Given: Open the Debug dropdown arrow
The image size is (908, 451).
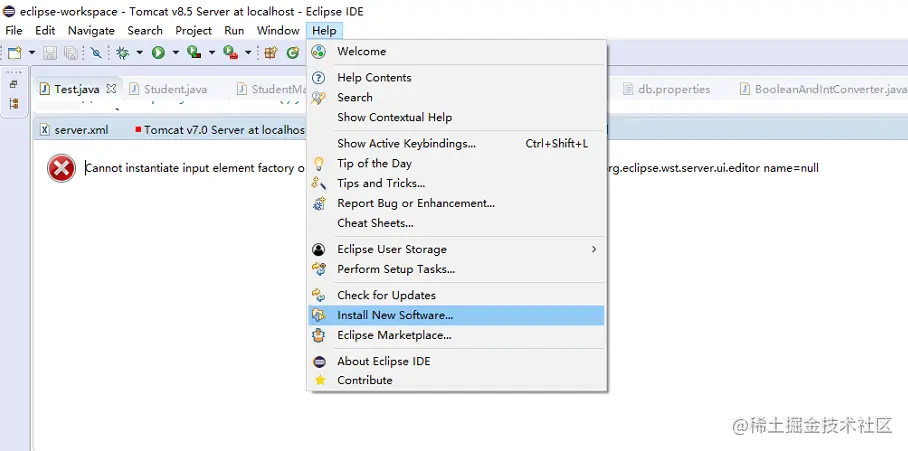Looking at the screenshot, I should (140, 53).
